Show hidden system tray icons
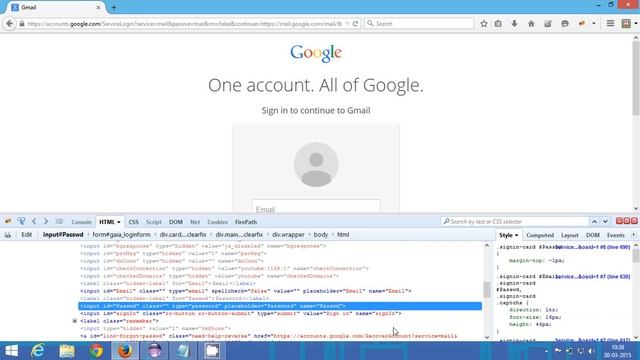This screenshot has height=360, width=640. click(x=547, y=351)
